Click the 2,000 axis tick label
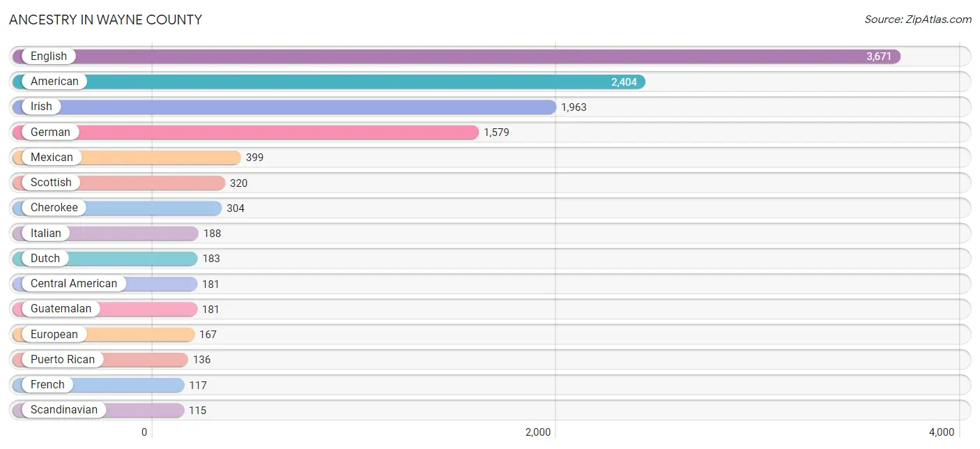This screenshot has height=449, width=980. [538, 432]
